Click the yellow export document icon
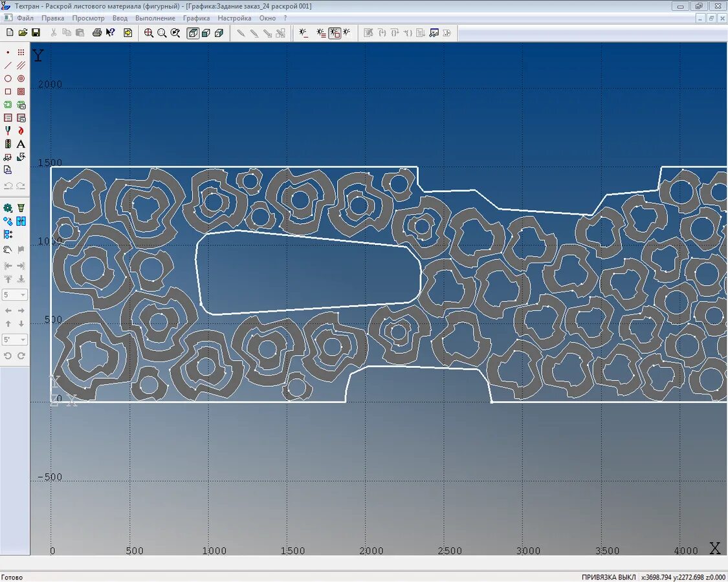 [127, 32]
